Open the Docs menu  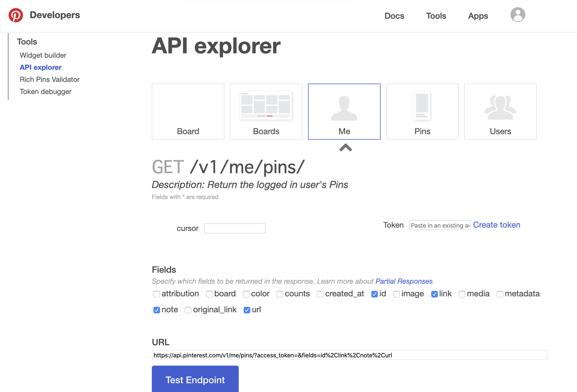pos(394,16)
